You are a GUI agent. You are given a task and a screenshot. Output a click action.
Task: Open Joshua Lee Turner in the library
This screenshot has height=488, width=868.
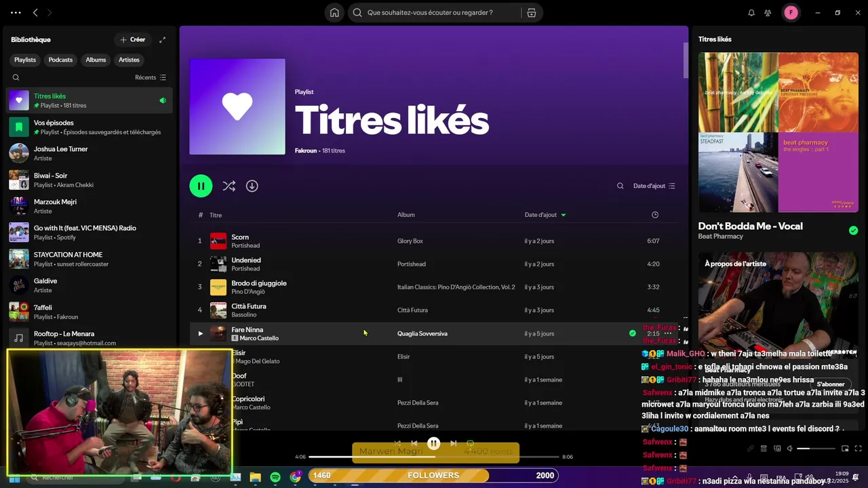[89, 153]
